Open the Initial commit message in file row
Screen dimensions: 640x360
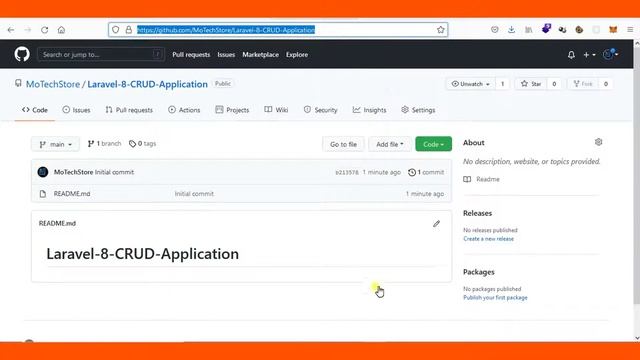[194, 194]
